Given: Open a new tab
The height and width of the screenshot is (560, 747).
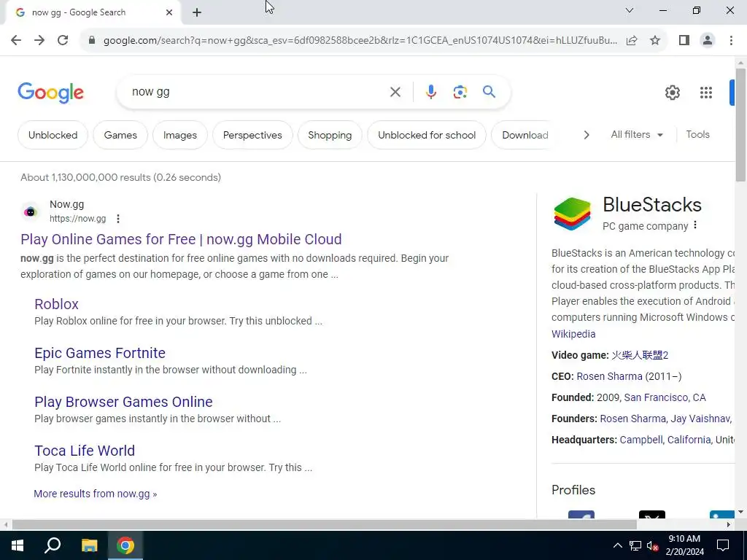Looking at the screenshot, I should coord(197,12).
